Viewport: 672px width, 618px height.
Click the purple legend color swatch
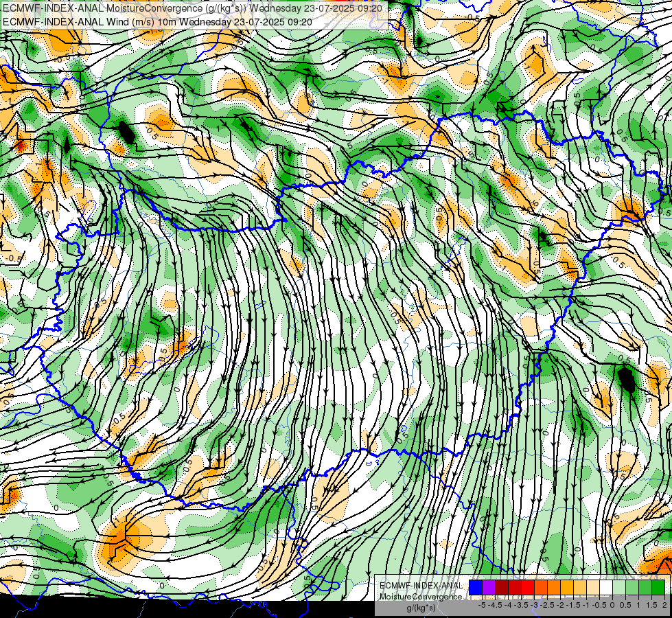tap(489, 587)
